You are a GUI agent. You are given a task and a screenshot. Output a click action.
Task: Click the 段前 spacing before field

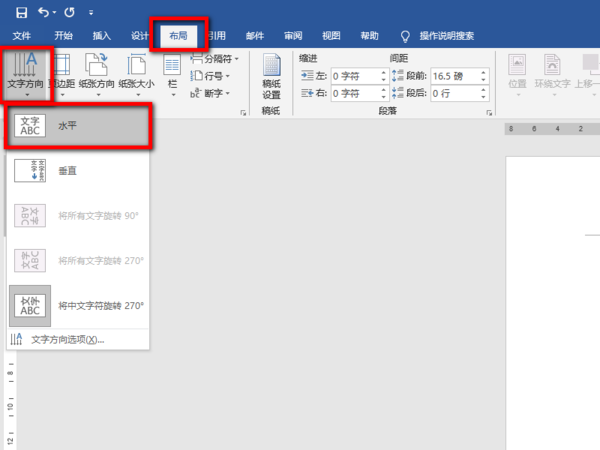point(455,76)
